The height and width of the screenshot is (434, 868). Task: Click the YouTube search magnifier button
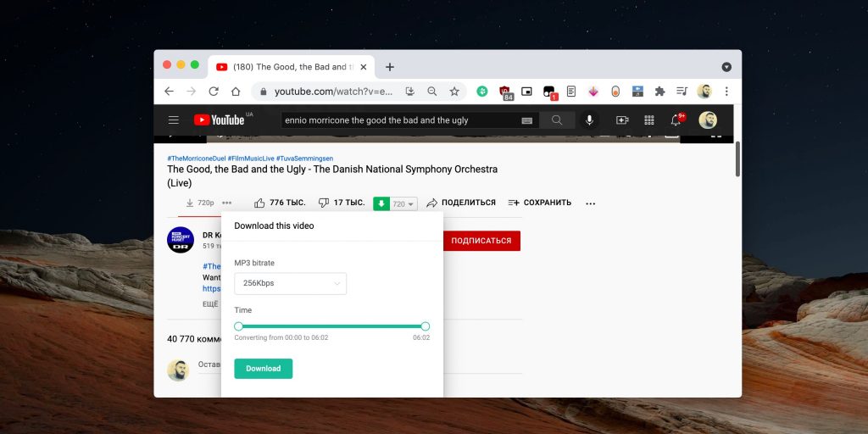click(557, 120)
